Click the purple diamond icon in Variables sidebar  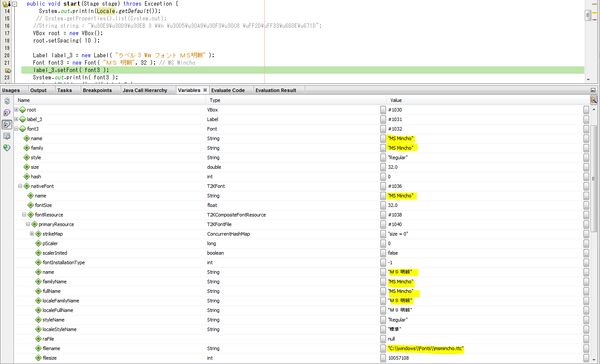coord(7,113)
